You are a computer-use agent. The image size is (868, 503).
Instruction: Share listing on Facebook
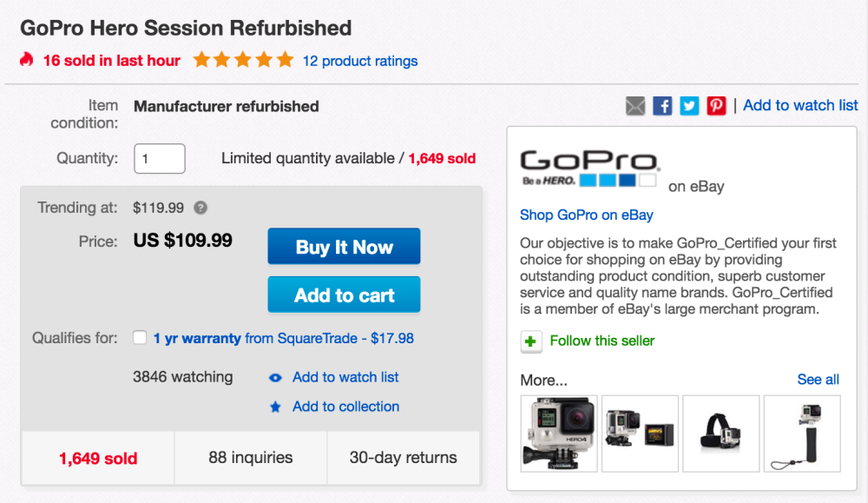[x=662, y=106]
